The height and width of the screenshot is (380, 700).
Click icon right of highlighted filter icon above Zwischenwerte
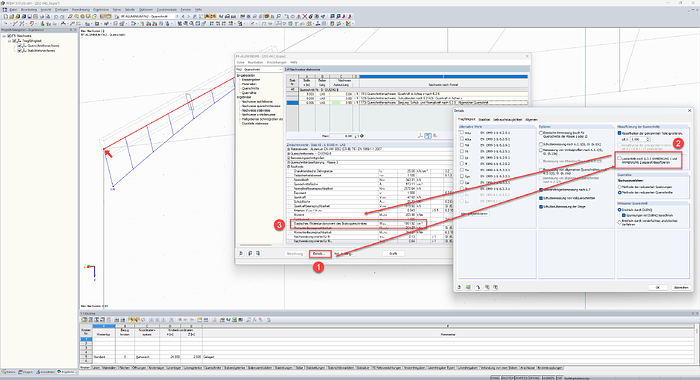[x=435, y=136]
